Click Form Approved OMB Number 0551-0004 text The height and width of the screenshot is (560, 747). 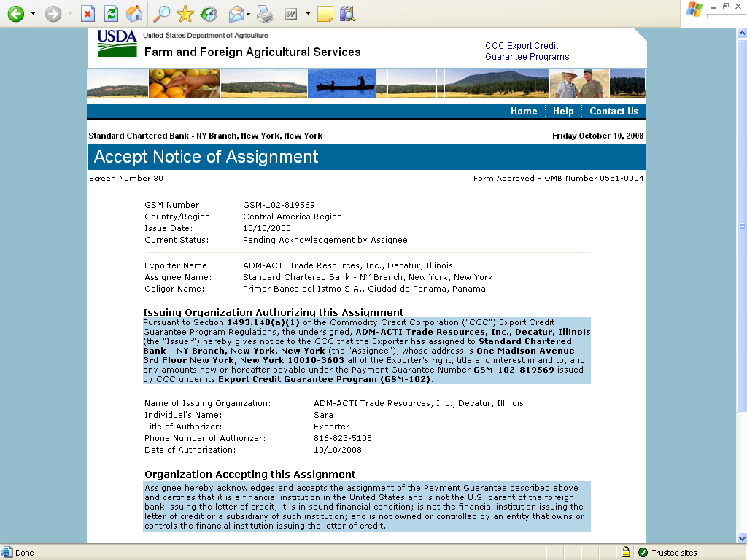click(558, 178)
